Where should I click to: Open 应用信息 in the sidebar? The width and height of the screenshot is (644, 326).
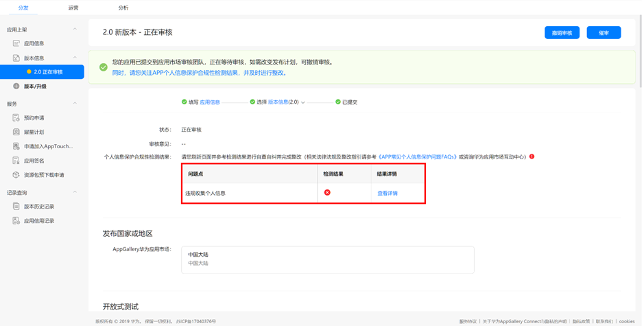(34, 43)
